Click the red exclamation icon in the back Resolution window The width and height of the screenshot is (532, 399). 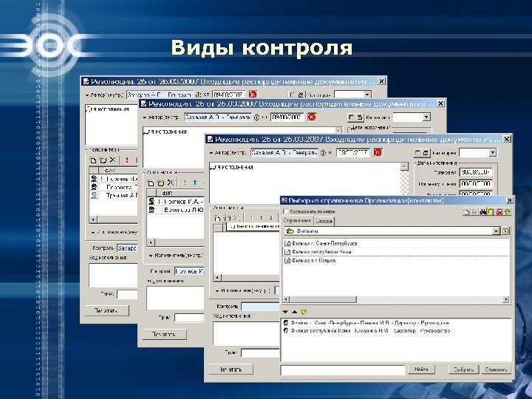(x=127, y=160)
